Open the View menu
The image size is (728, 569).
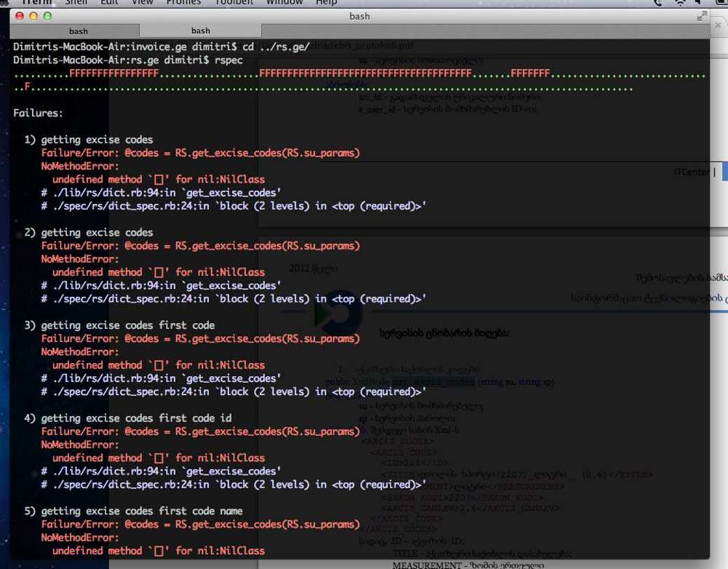point(142,2)
